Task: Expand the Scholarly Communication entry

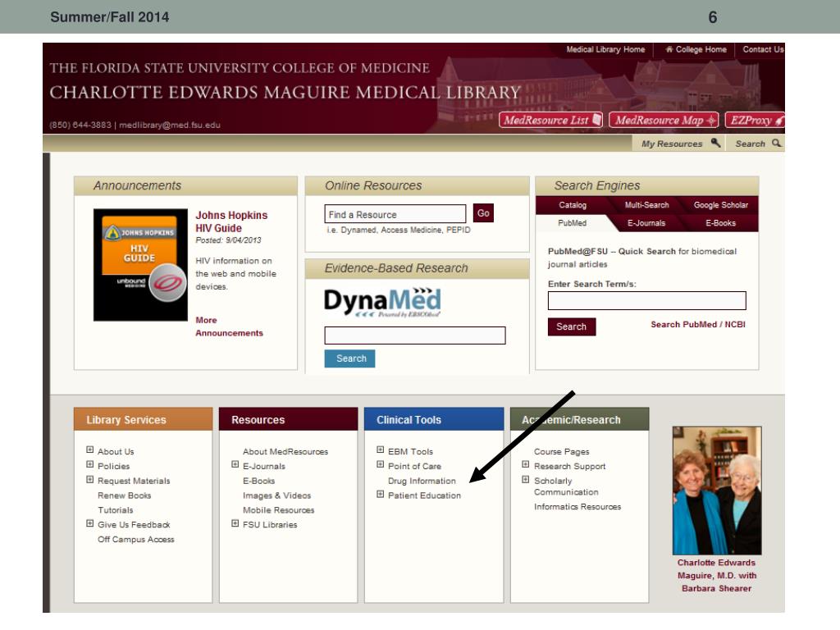Action: (526, 479)
